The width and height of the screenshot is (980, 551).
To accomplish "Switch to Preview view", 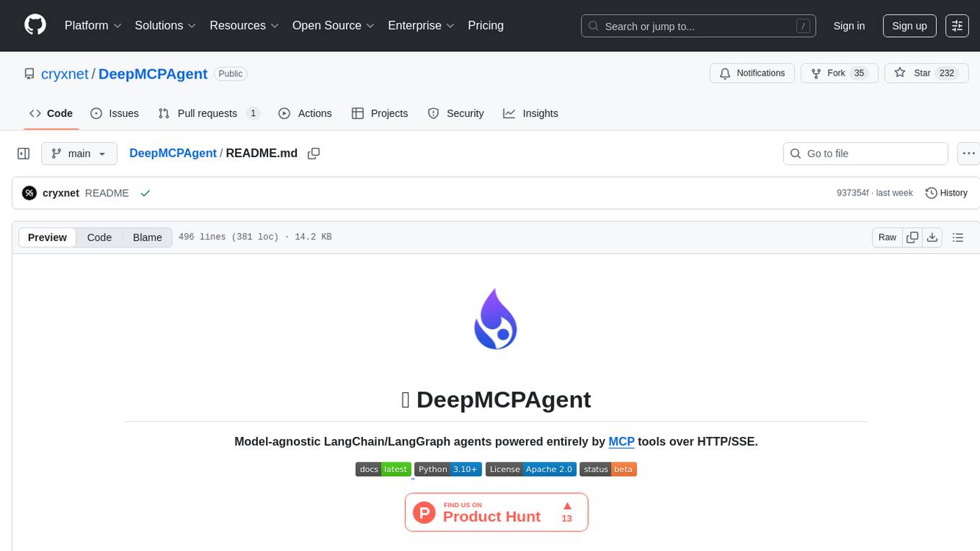I will (48, 237).
